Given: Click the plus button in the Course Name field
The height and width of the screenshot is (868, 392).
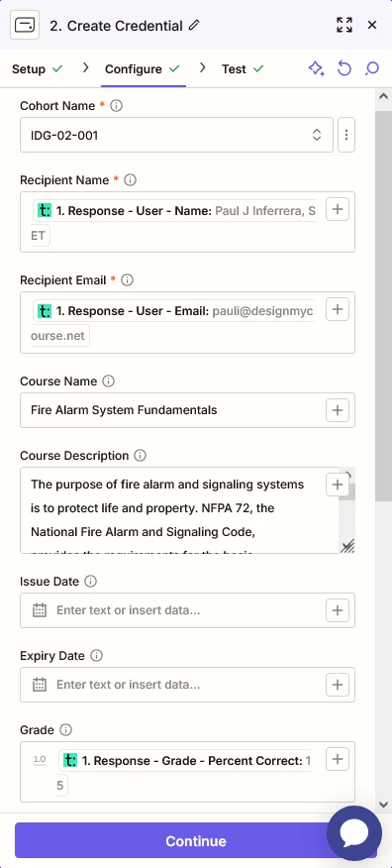Looking at the screenshot, I should click(338, 410).
